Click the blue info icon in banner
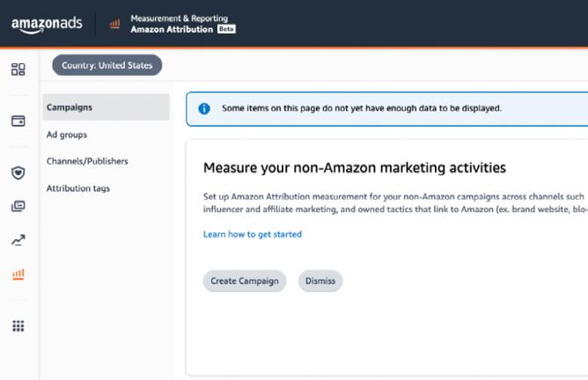The image size is (588, 380). [x=204, y=109]
